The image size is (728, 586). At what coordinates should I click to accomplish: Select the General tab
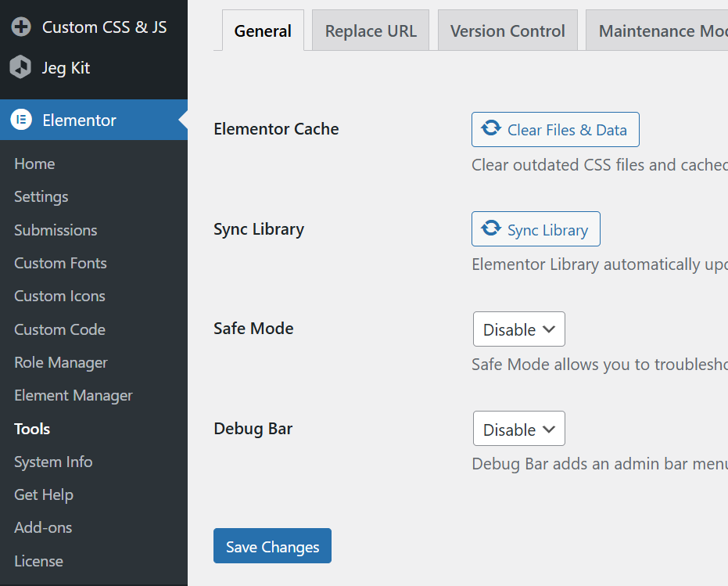point(263,31)
